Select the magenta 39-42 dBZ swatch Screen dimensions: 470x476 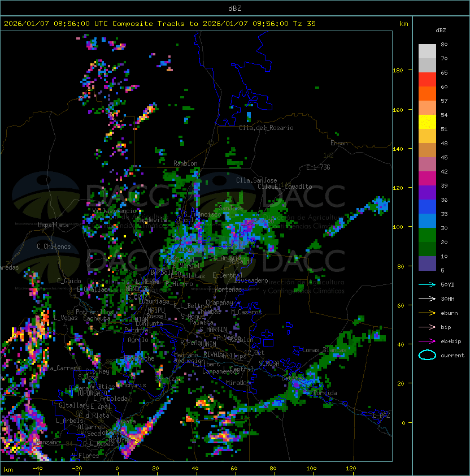427,179
